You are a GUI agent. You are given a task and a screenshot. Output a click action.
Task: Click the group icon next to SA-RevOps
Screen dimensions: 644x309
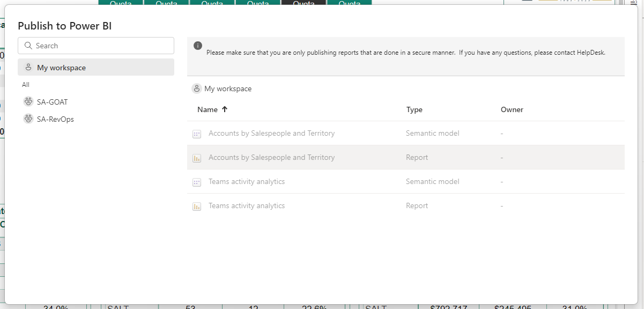tap(28, 119)
